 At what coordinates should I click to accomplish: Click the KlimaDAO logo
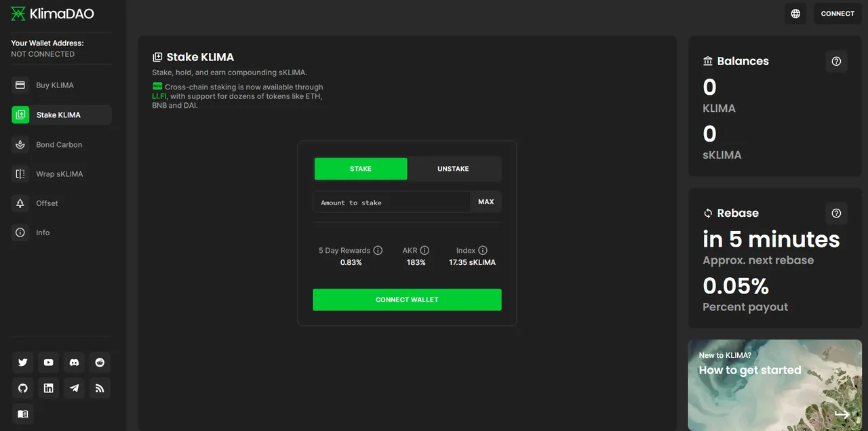pyautogui.click(x=52, y=14)
